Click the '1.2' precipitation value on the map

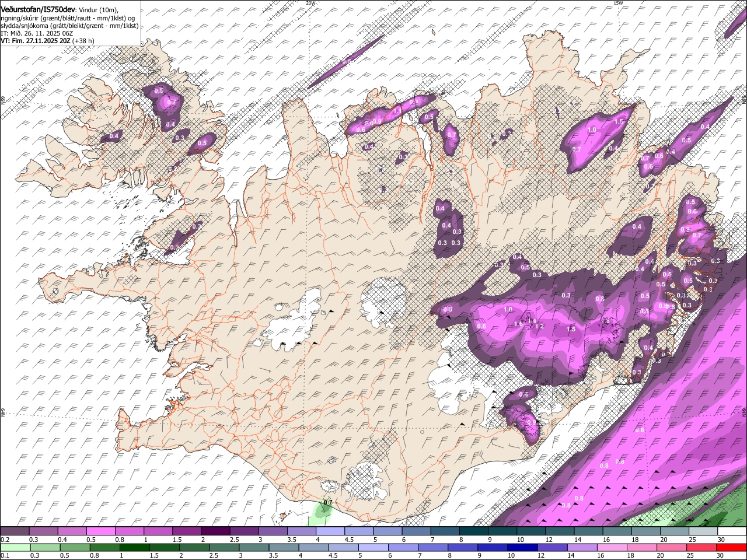(539, 326)
